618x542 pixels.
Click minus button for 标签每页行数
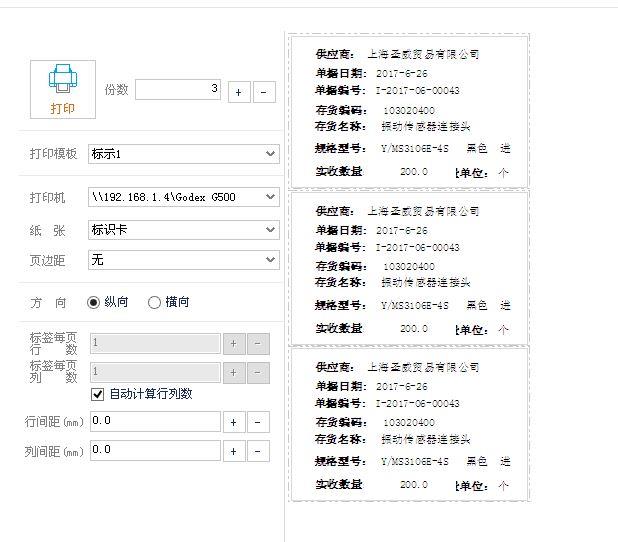[x=258, y=344]
